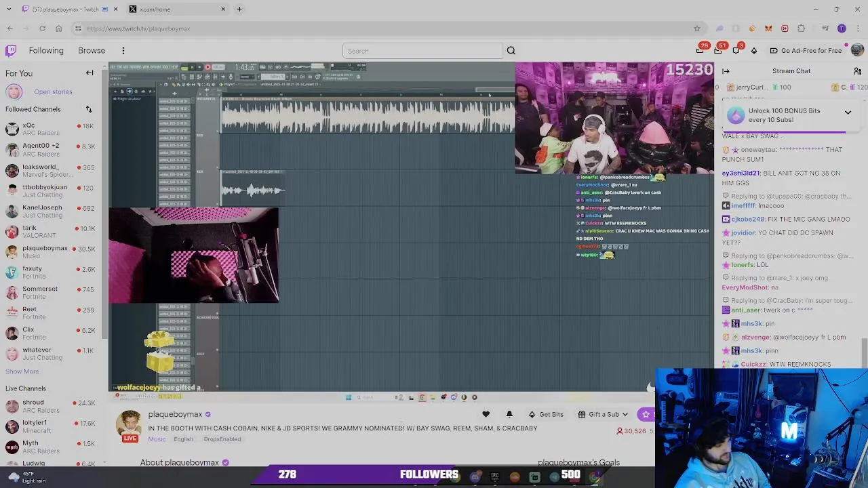Open loltyler1 live channel
The height and width of the screenshot is (488, 868).
51,426
